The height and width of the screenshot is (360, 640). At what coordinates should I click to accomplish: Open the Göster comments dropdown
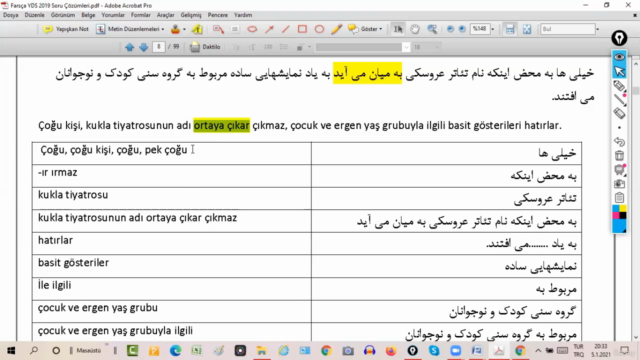point(364,29)
